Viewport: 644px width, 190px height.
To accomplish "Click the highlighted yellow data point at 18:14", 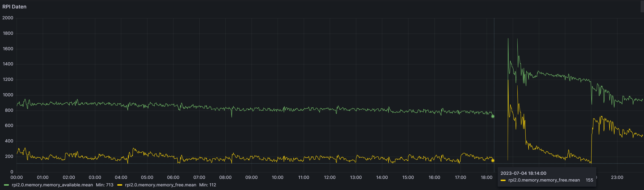I will [493, 161].
